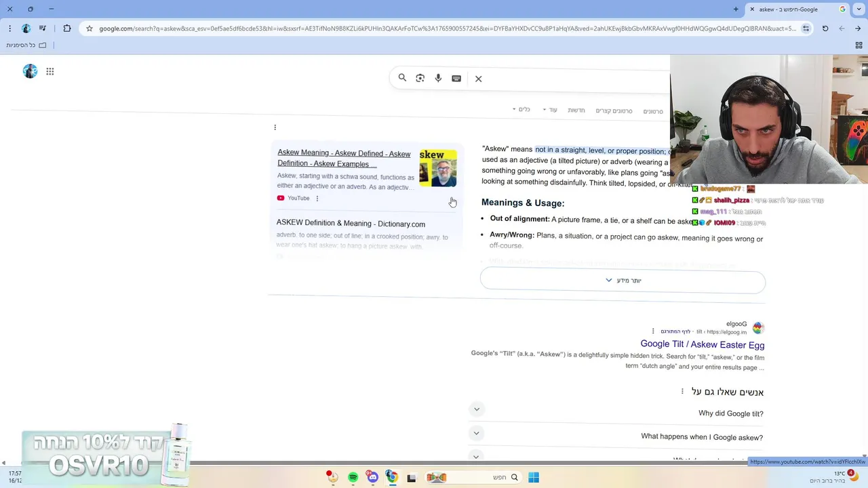Reload the page
The image size is (868, 488).
[825, 28]
